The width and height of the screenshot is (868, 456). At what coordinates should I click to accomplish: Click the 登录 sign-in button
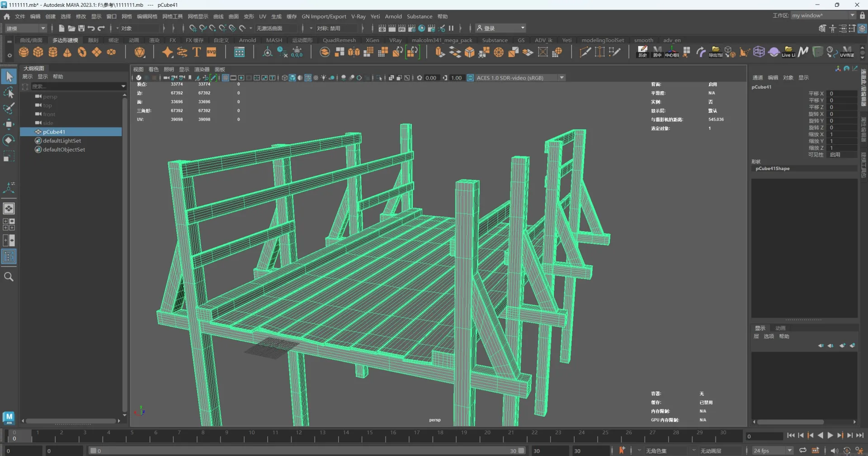[489, 28]
